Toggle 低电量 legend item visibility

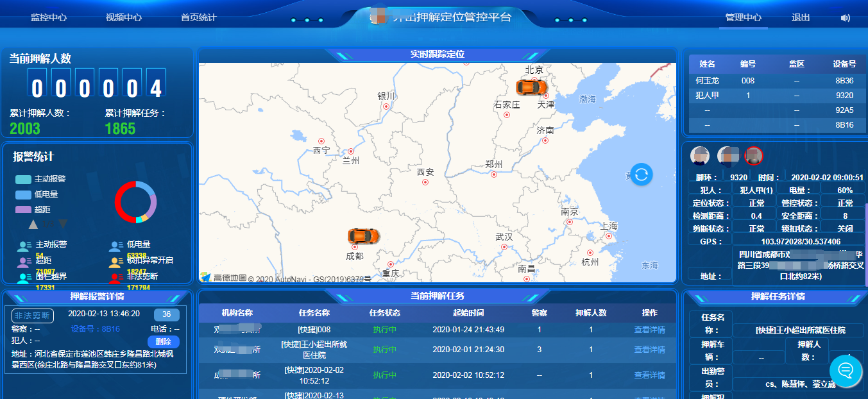coord(38,194)
